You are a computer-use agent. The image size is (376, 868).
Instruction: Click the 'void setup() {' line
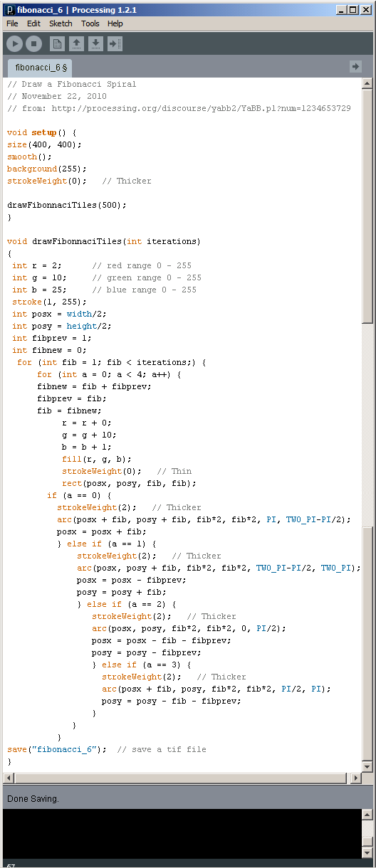click(41, 132)
